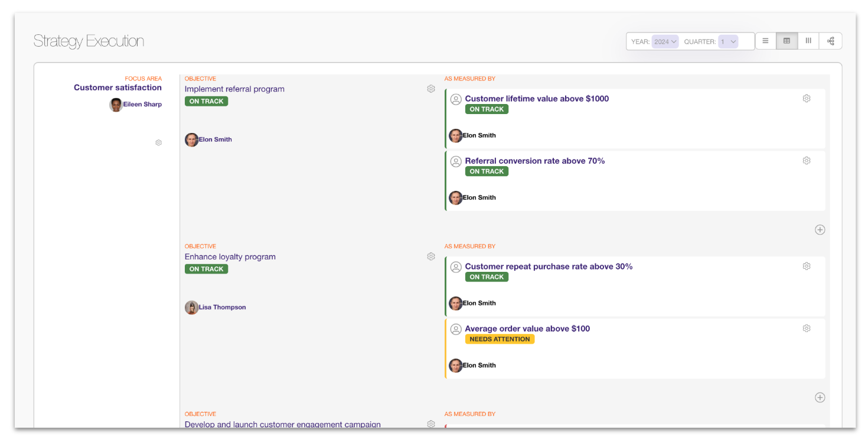Click Lisa Thompson's avatar

click(x=191, y=307)
